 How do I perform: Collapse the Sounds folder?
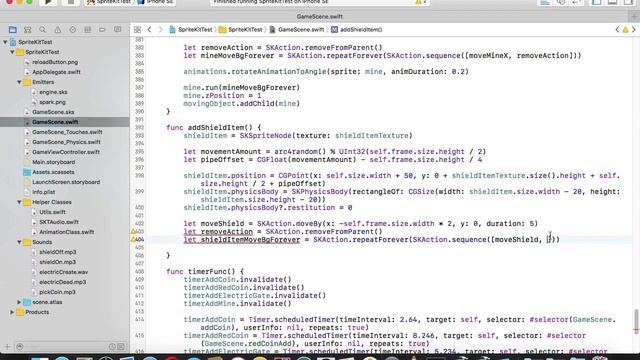point(19,242)
